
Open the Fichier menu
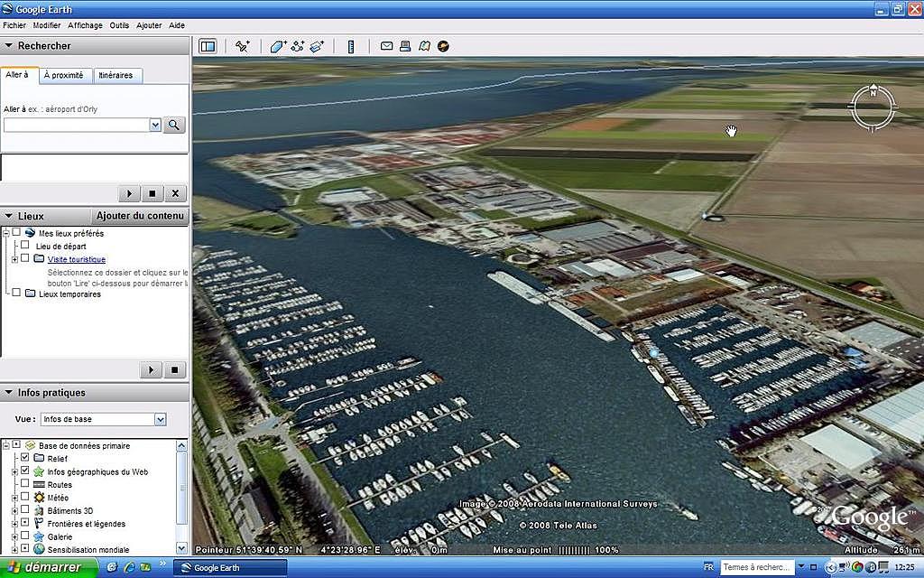pos(14,25)
